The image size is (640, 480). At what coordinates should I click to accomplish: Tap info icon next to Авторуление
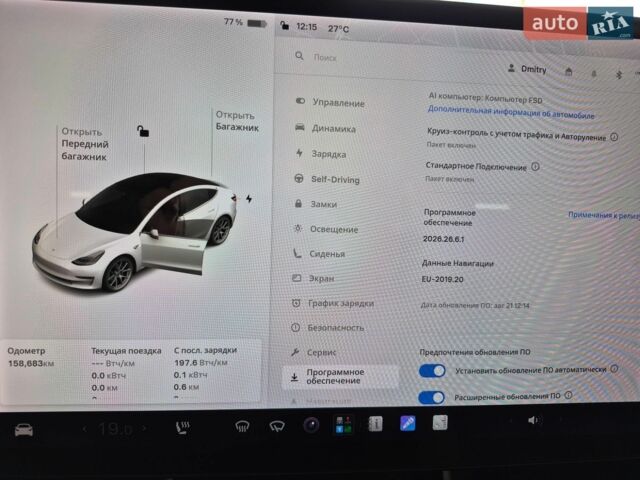pos(614,137)
